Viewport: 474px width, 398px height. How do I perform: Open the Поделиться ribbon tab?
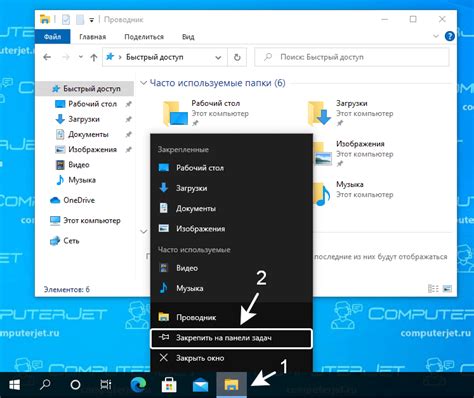(x=144, y=37)
